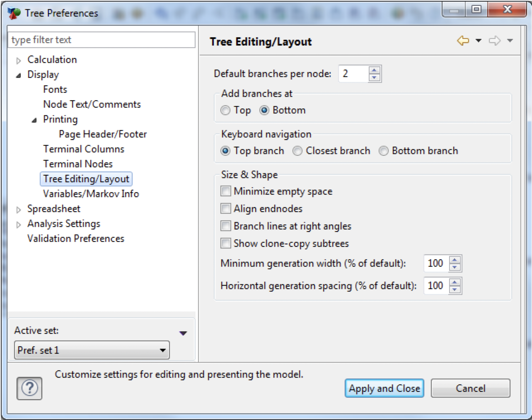Open the Active set dropdown arrow

click(183, 333)
